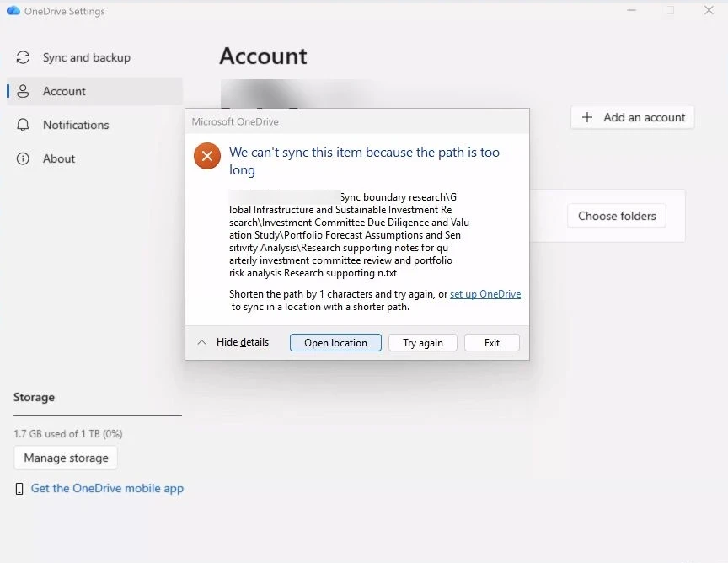Select the Account sidebar item

point(94,91)
